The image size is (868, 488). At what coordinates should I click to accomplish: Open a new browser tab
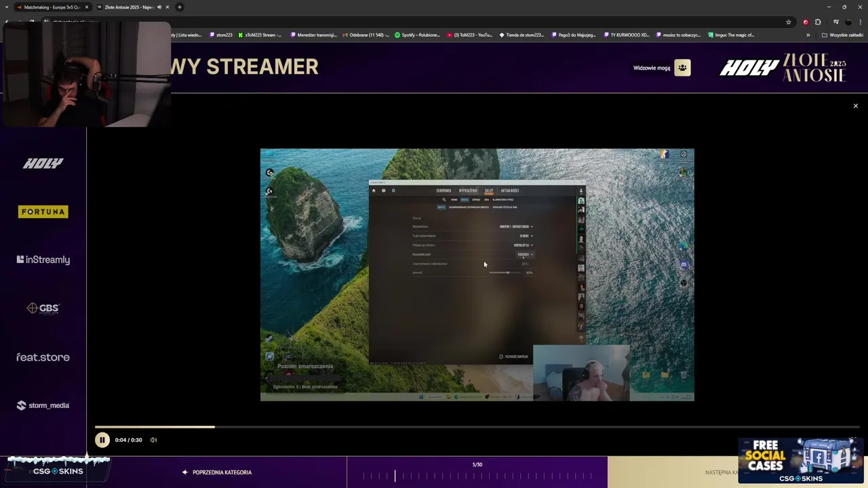point(179,7)
